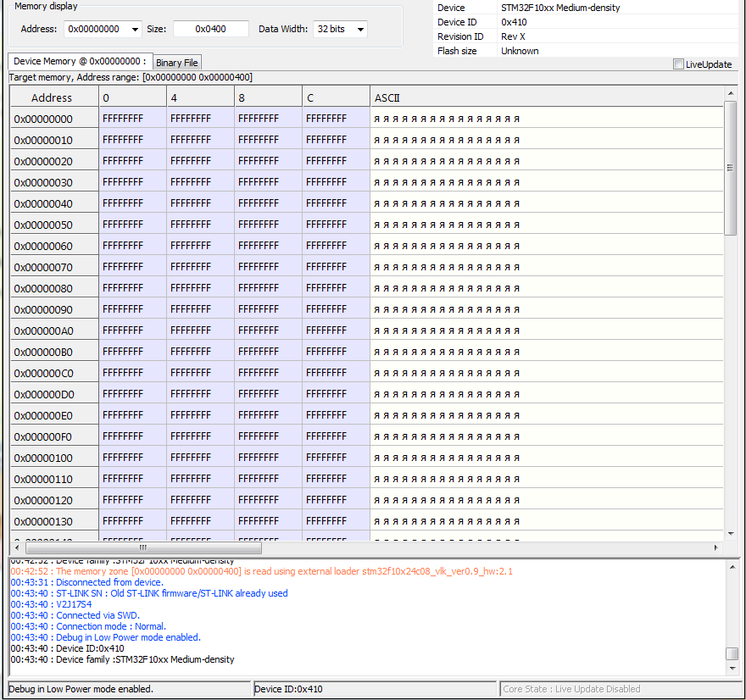
Task: Enable the LiveUpdate checkbox
Action: 678,64
